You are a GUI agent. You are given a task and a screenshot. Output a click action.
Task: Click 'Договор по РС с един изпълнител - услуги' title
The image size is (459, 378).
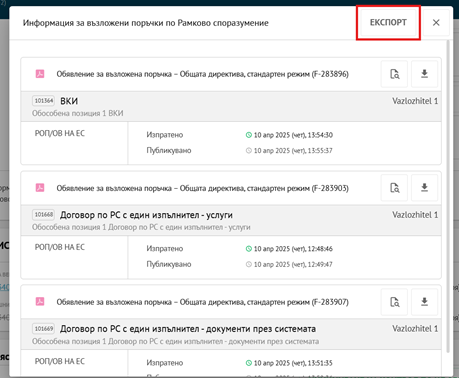146,215
